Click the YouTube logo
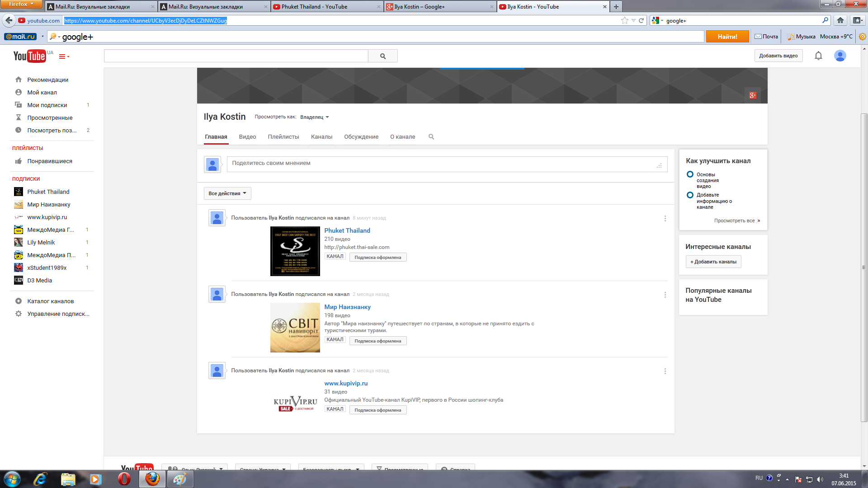This screenshot has height=488, width=868. [29, 56]
